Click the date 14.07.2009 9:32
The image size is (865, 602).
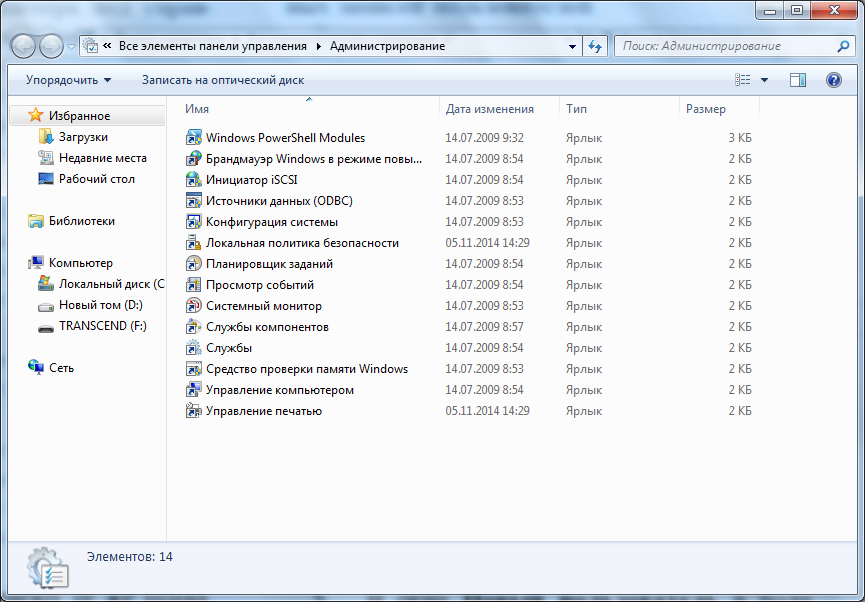click(484, 138)
